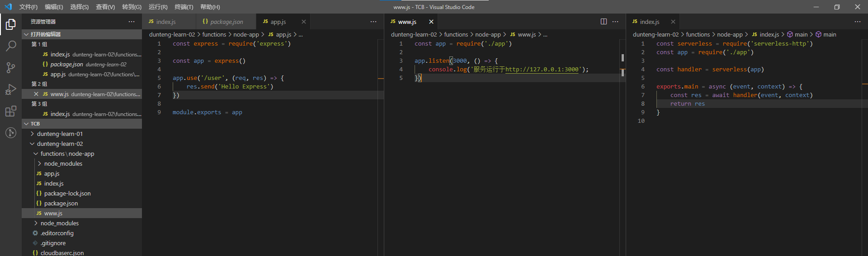Open Explorer panel more actions ellipsis
868x256 pixels.
(x=132, y=22)
